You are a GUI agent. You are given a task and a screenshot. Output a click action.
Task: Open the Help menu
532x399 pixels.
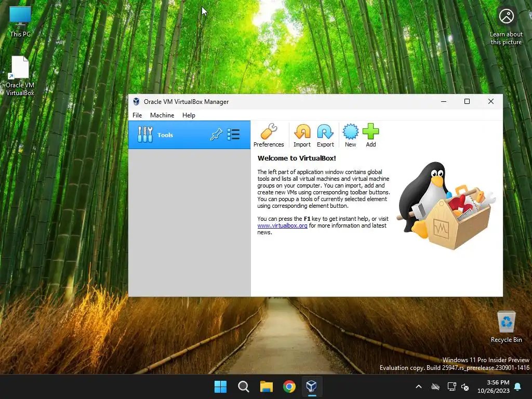[189, 115]
